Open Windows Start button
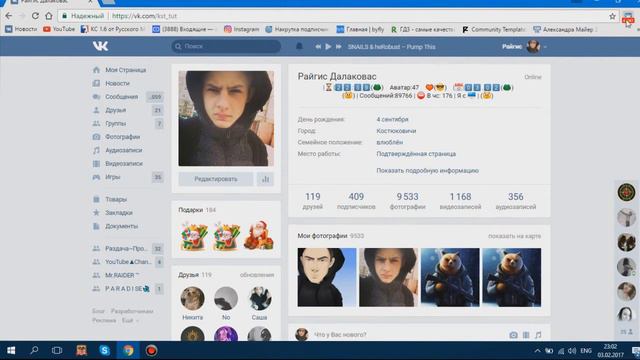Viewport: 640px width, 360px height. point(11,351)
